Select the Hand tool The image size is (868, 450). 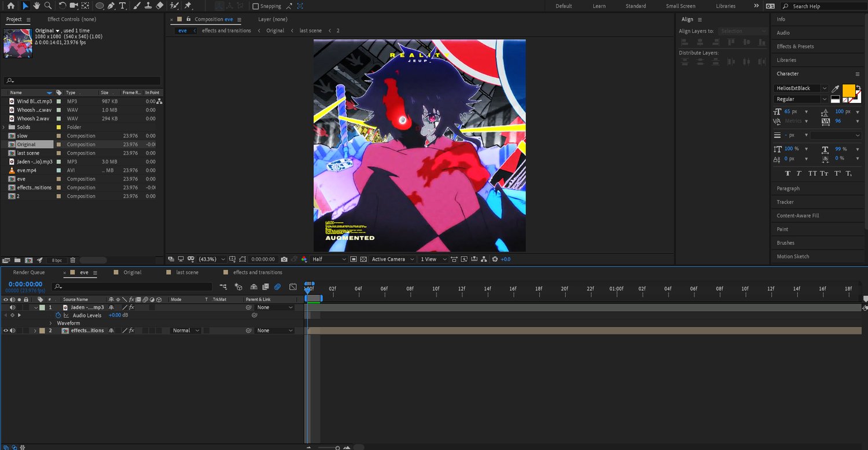pyautogui.click(x=36, y=6)
